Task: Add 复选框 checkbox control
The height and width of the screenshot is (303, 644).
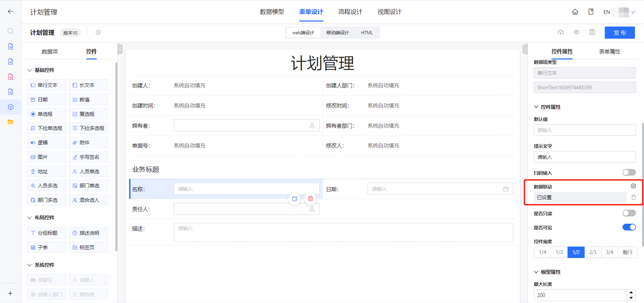Action: [x=89, y=114]
